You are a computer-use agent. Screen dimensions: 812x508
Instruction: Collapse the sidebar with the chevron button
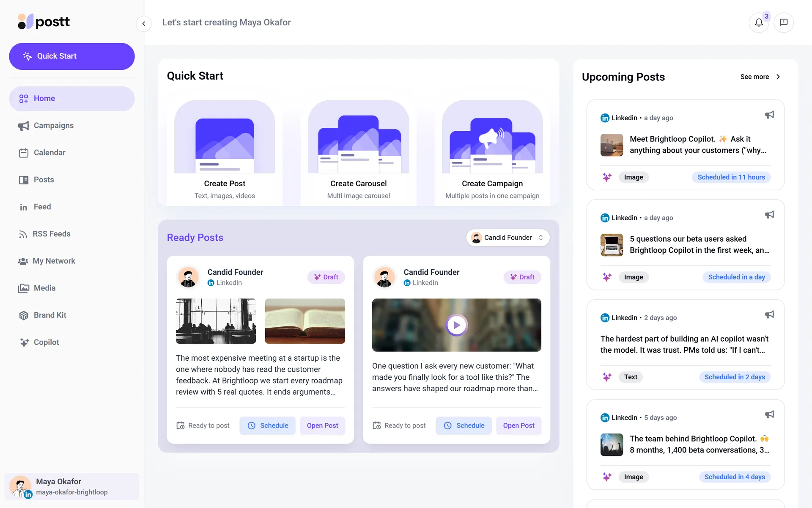(x=144, y=24)
